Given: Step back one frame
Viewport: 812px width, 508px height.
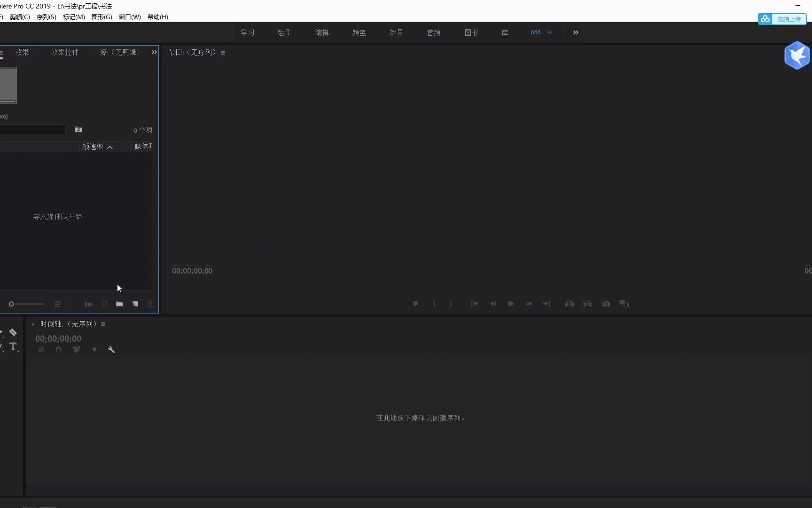Looking at the screenshot, I should (493, 304).
